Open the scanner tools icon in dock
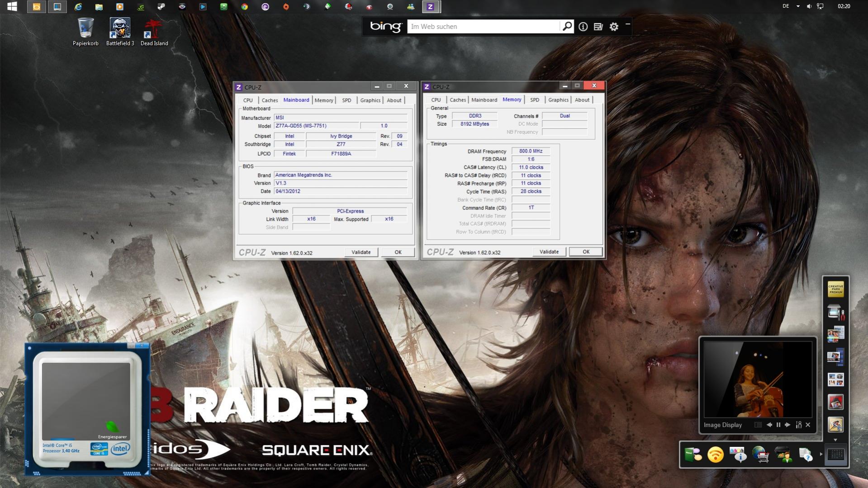Screen dimensions: 868x488 [835, 312]
